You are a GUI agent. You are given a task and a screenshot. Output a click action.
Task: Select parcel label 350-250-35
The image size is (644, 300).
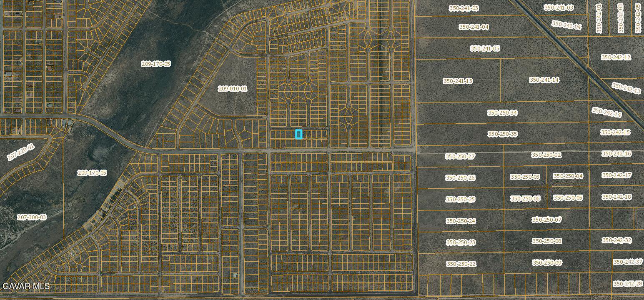(502, 134)
